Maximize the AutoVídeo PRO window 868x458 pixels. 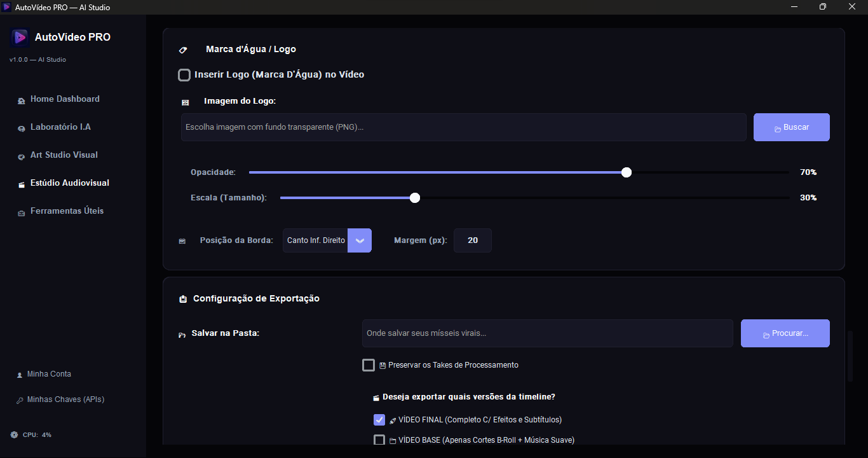[x=823, y=7]
